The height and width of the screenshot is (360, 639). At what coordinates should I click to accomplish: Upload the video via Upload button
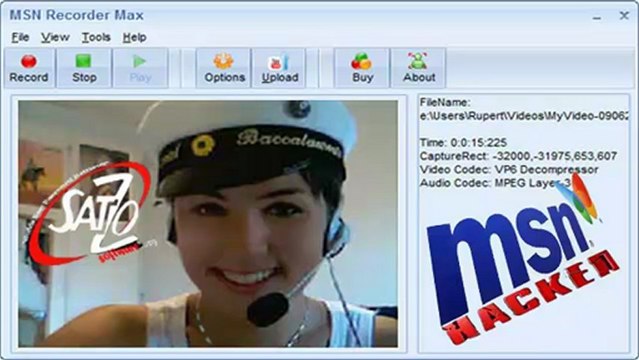point(280,68)
